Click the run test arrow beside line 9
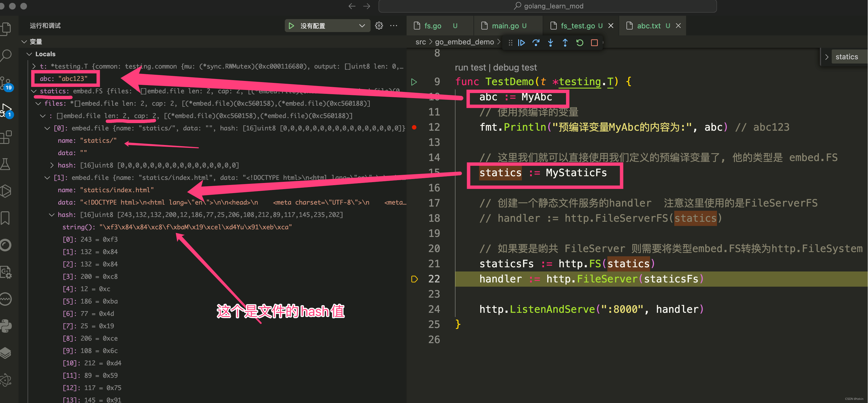 pyautogui.click(x=414, y=82)
